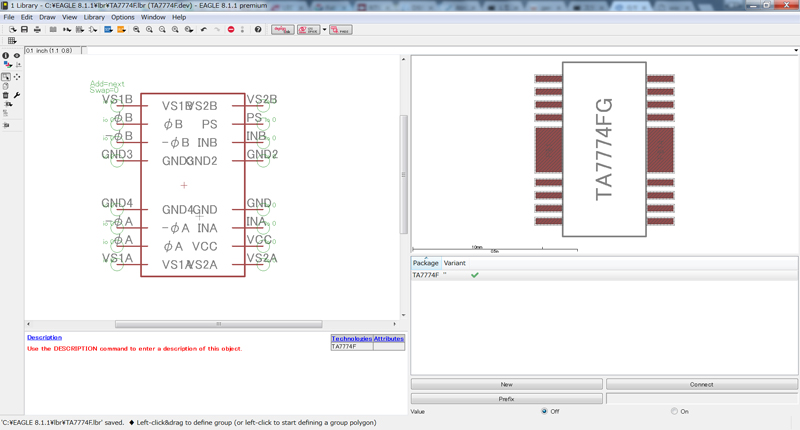Open the Window menu
This screenshot has width=800, height=430.
[x=153, y=17]
